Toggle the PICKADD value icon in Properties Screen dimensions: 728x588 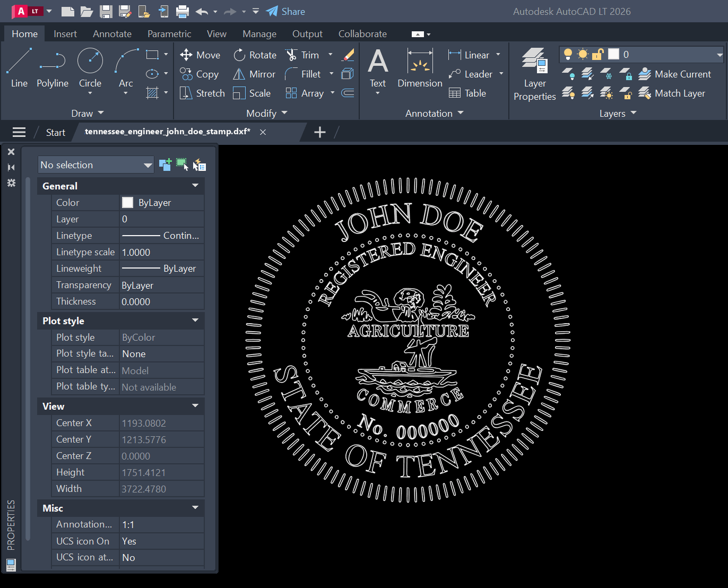(165, 165)
